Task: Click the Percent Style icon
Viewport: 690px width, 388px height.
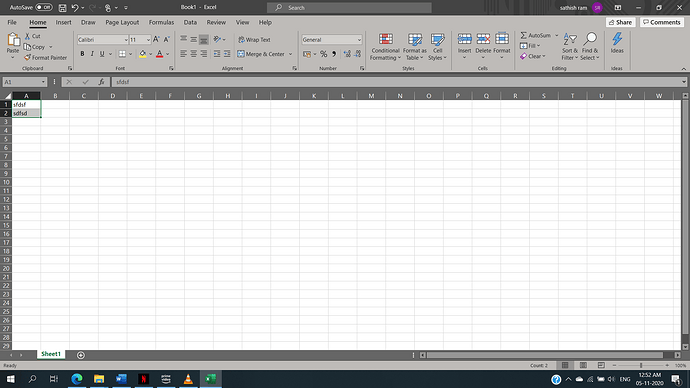Action: (323, 54)
